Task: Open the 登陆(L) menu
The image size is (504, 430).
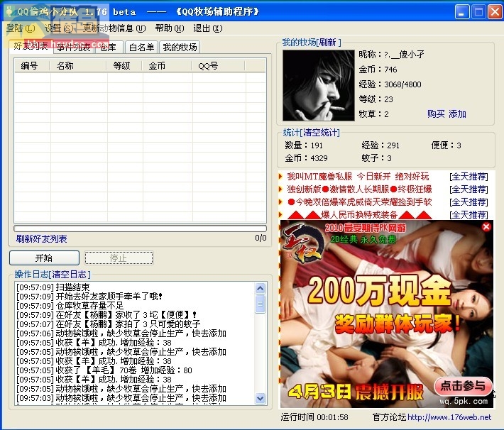Action: (x=21, y=28)
